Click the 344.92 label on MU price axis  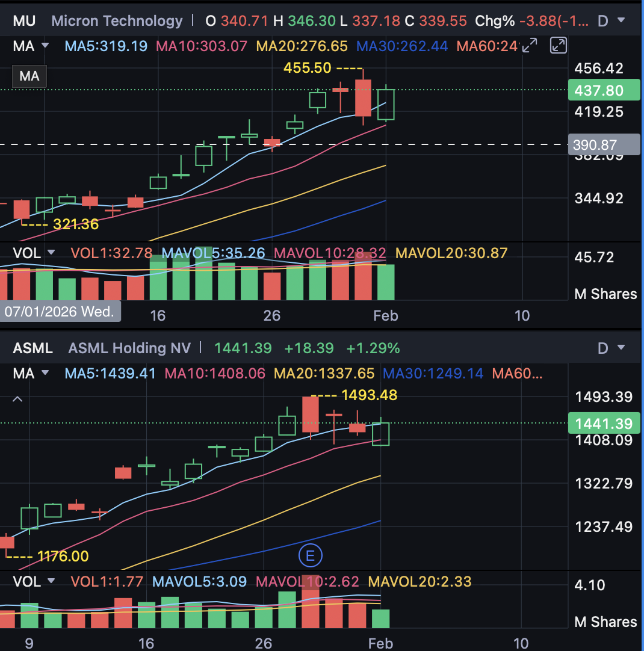(x=599, y=198)
